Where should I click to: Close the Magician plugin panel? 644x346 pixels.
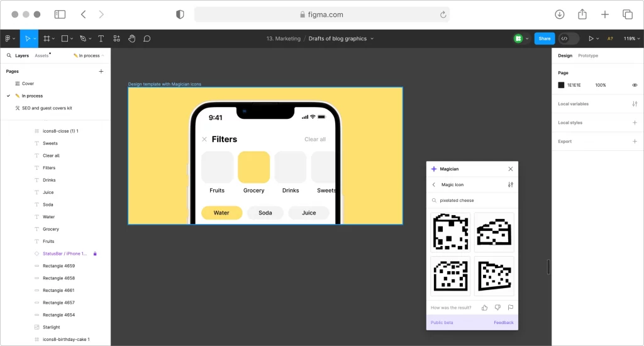coord(511,169)
